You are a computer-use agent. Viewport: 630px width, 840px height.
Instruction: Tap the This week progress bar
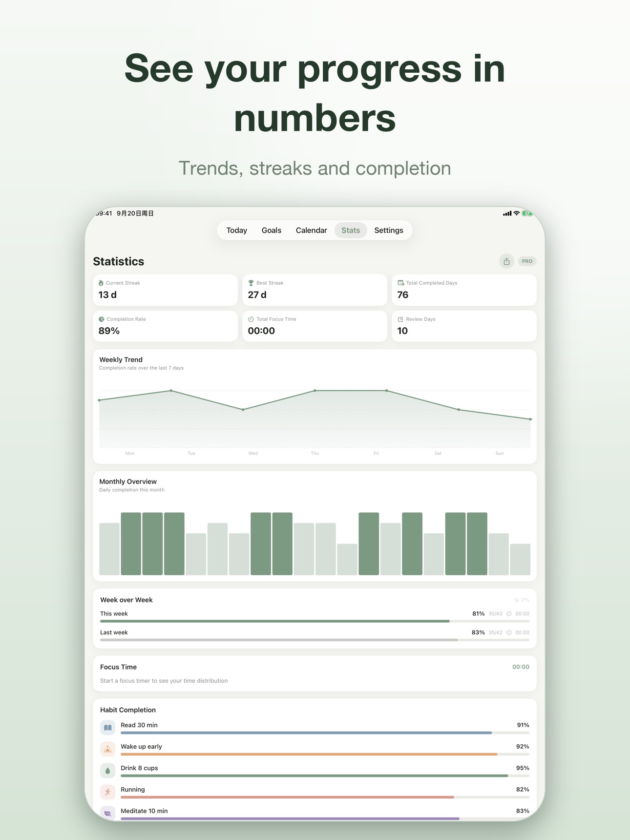[x=315, y=621]
